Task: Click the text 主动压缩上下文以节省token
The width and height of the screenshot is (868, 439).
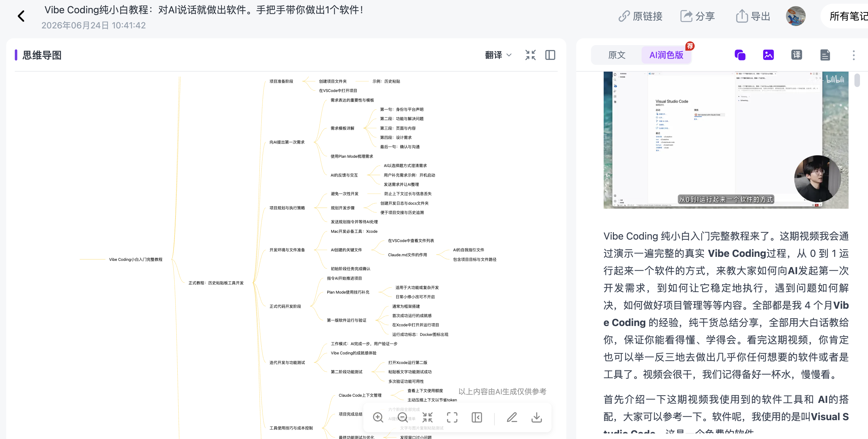Action: [x=432, y=400]
